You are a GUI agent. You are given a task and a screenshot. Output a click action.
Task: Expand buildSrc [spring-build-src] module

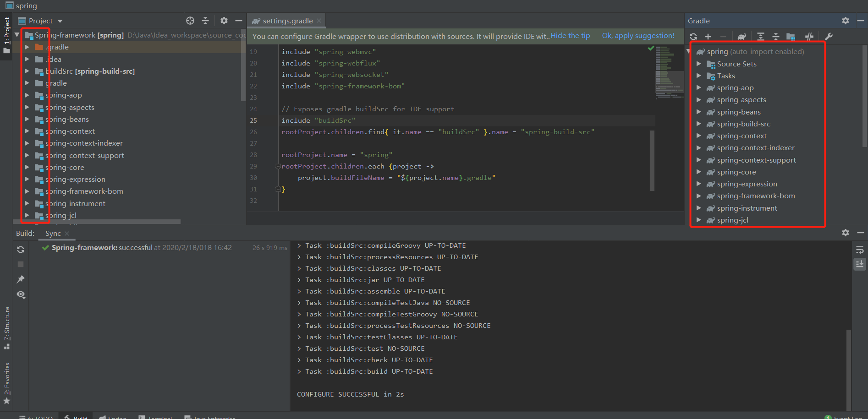pos(27,71)
